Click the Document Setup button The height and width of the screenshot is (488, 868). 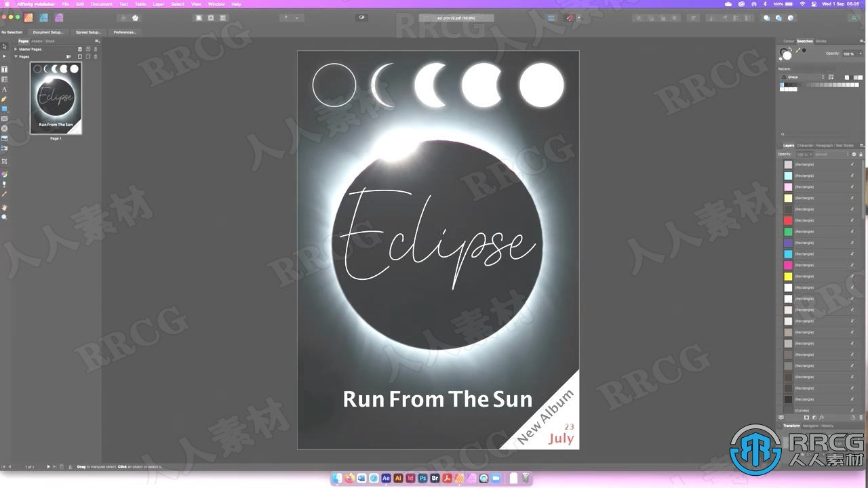48,32
